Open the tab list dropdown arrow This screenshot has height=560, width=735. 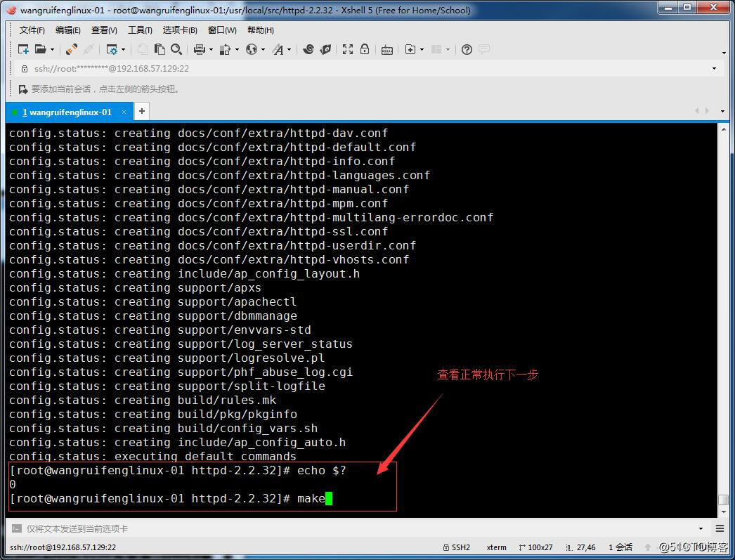[x=722, y=112]
